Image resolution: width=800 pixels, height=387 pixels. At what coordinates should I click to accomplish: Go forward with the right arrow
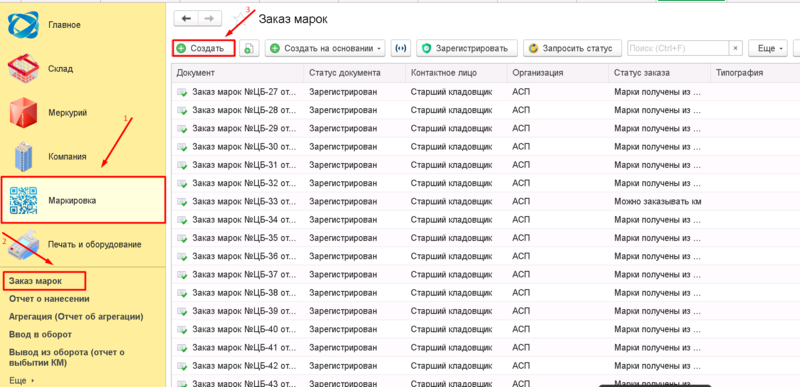pyautogui.click(x=210, y=18)
